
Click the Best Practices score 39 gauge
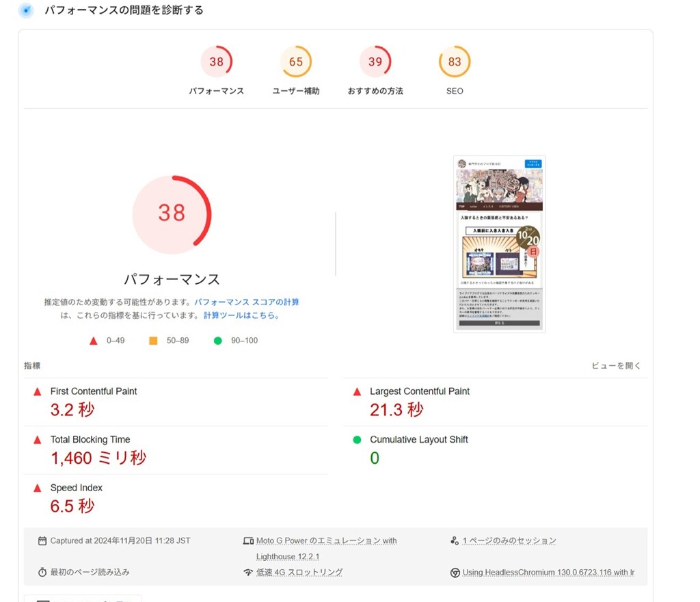375,62
